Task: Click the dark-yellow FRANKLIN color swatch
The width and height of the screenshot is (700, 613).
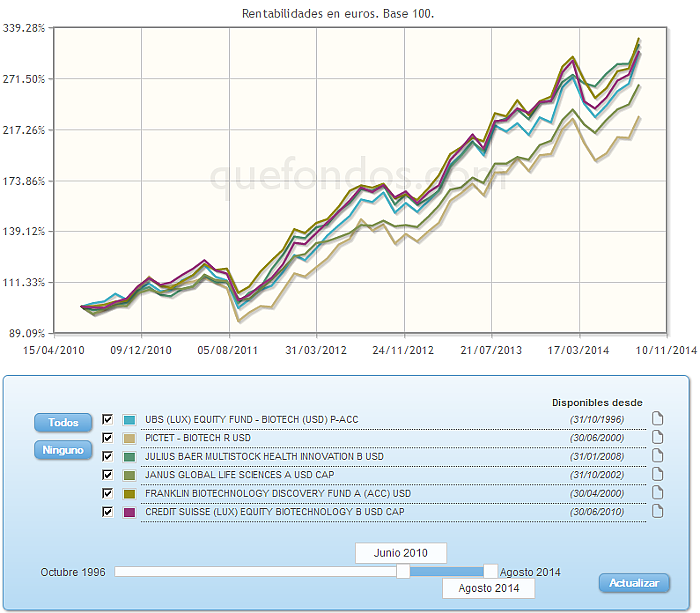Action: [129, 494]
